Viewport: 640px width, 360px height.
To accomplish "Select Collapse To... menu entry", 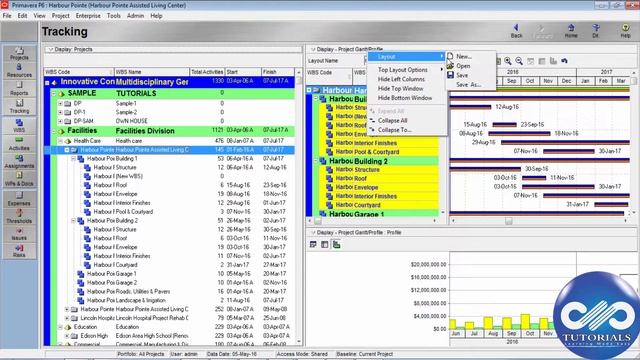I will click(407, 130).
